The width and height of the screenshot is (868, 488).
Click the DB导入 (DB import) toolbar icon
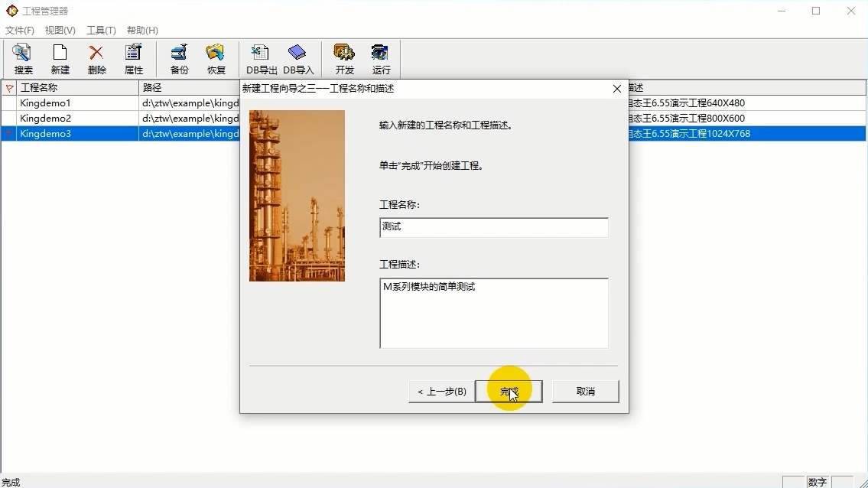point(298,59)
